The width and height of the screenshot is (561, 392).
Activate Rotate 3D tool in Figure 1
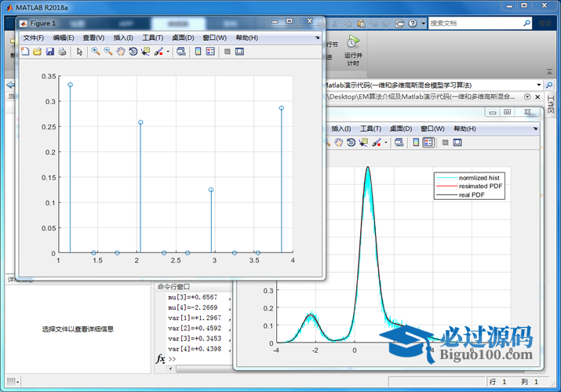pos(133,52)
